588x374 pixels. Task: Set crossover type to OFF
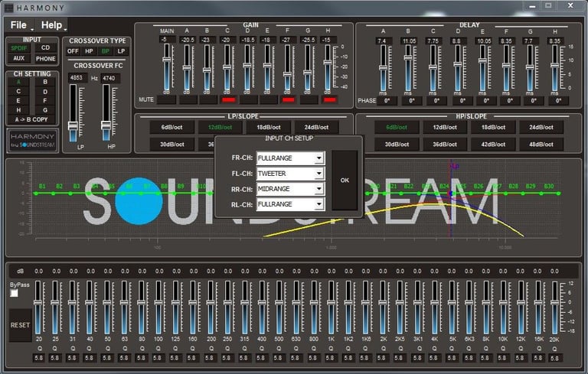click(73, 51)
